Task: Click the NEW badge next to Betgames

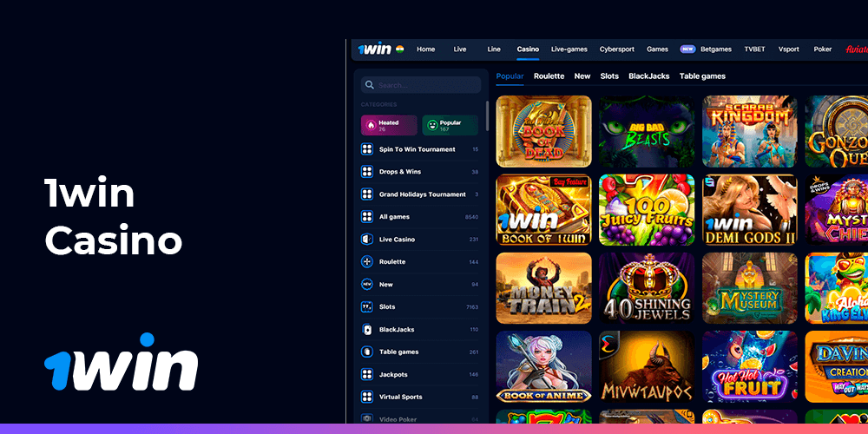Action: 687,49
